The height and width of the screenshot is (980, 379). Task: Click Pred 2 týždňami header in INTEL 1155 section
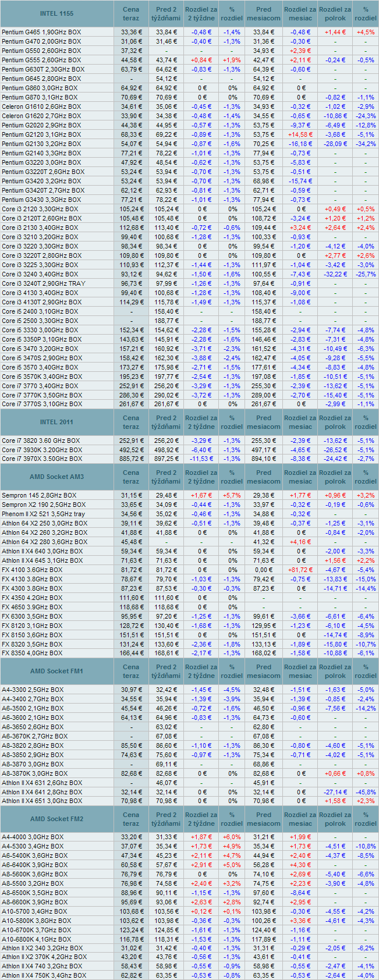click(x=166, y=14)
